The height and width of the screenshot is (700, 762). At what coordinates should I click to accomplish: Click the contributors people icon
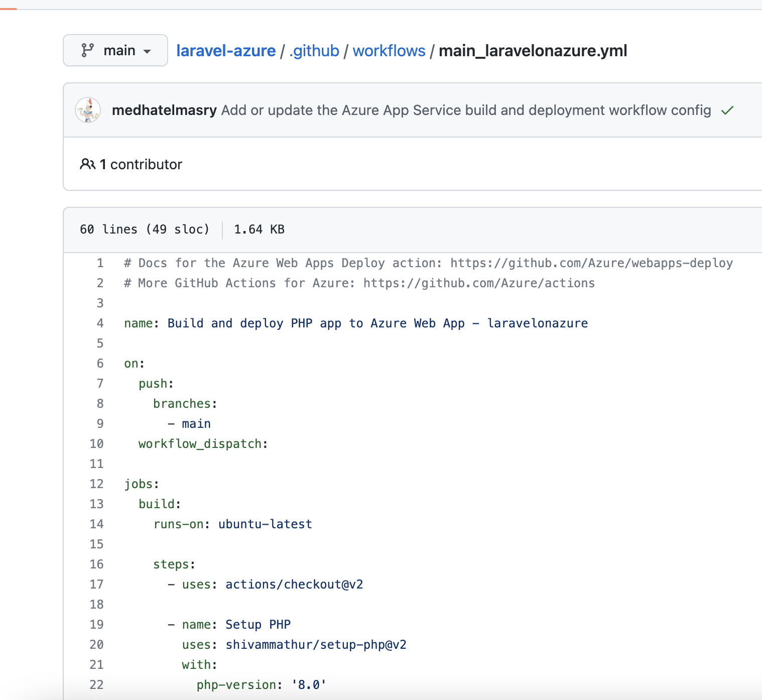pyautogui.click(x=87, y=164)
